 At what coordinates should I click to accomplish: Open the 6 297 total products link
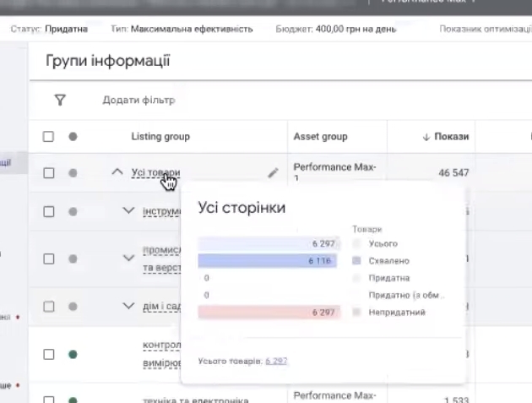(276, 361)
